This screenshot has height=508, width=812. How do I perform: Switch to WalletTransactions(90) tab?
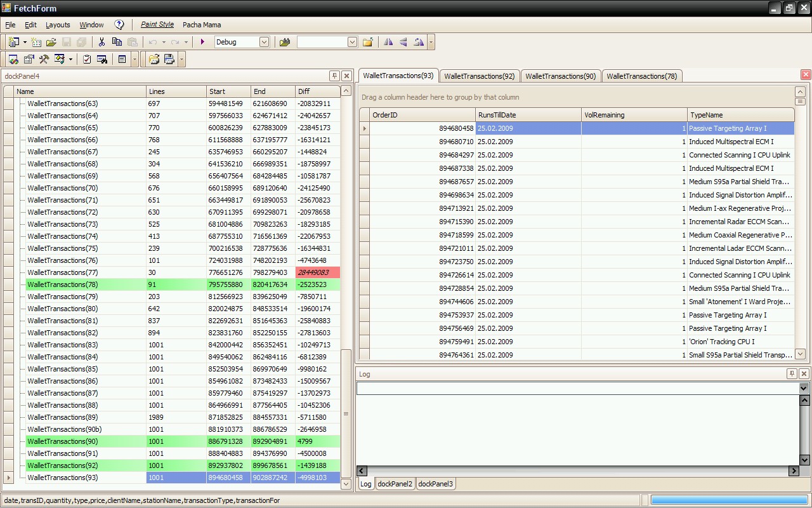(560, 76)
